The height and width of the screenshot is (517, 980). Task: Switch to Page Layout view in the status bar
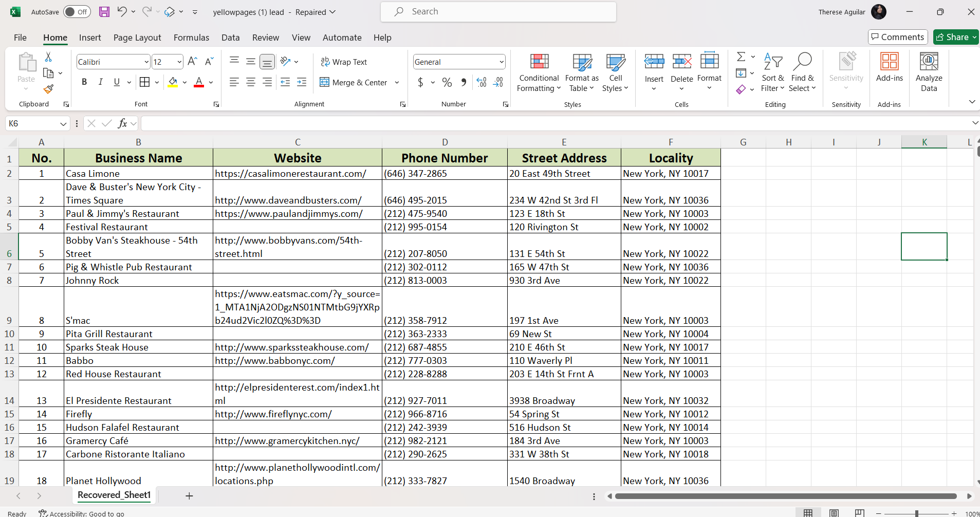coord(834,513)
